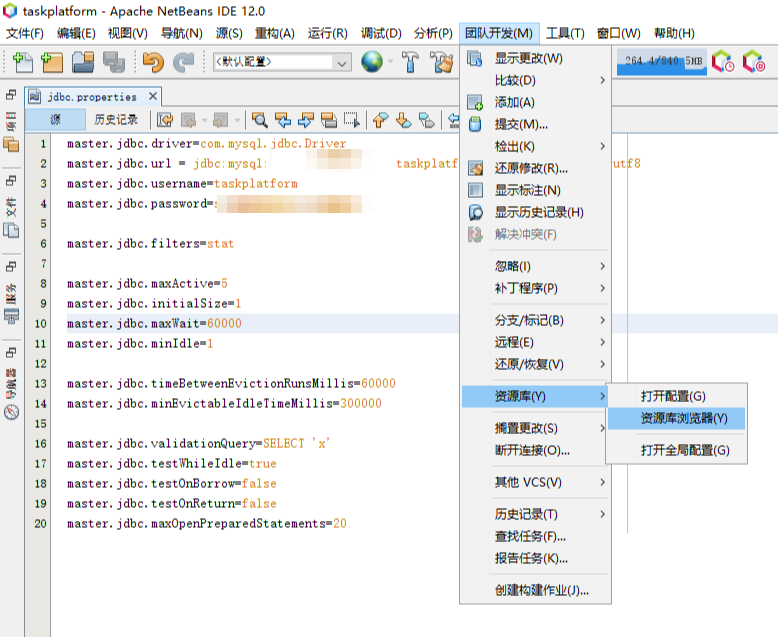Click line 10 master.jdbc.maxWait=60000 in editor
This screenshot has width=778, height=637.
[x=154, y=323]
